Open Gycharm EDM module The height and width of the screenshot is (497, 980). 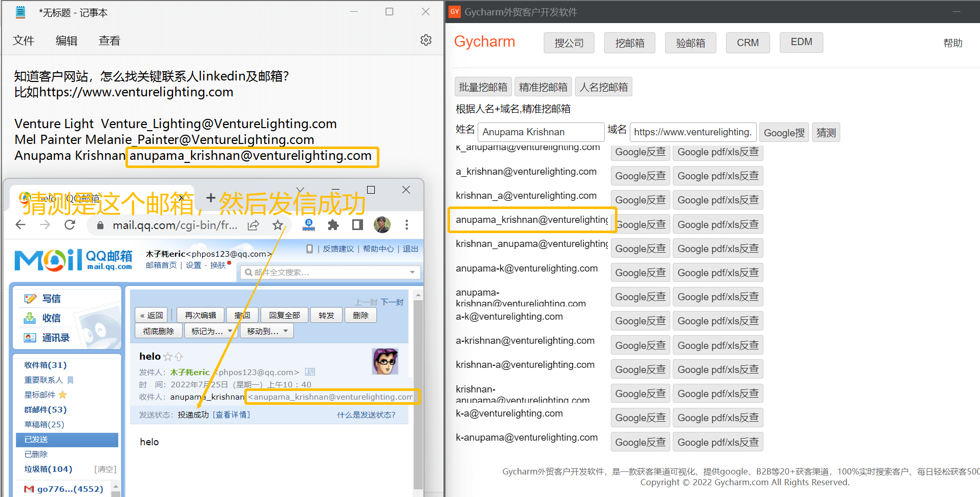pyautogui.click(x=801, y=42)
